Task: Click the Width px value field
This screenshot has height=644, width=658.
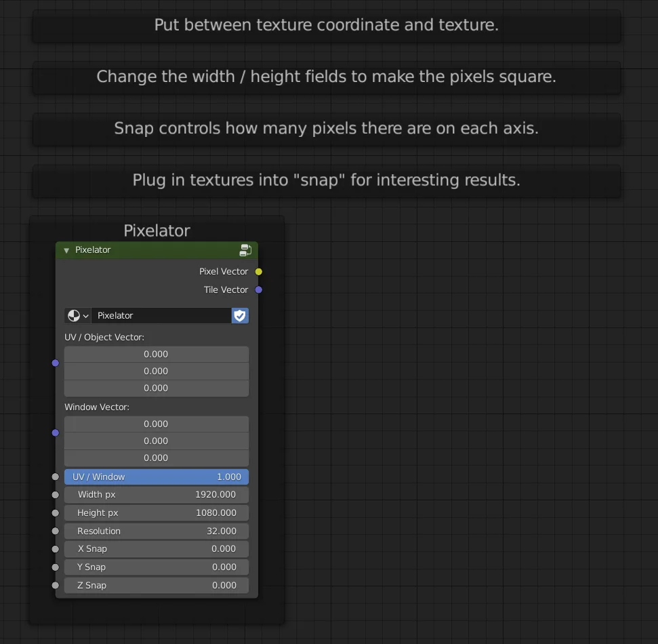Action: [x=157, y=495]
